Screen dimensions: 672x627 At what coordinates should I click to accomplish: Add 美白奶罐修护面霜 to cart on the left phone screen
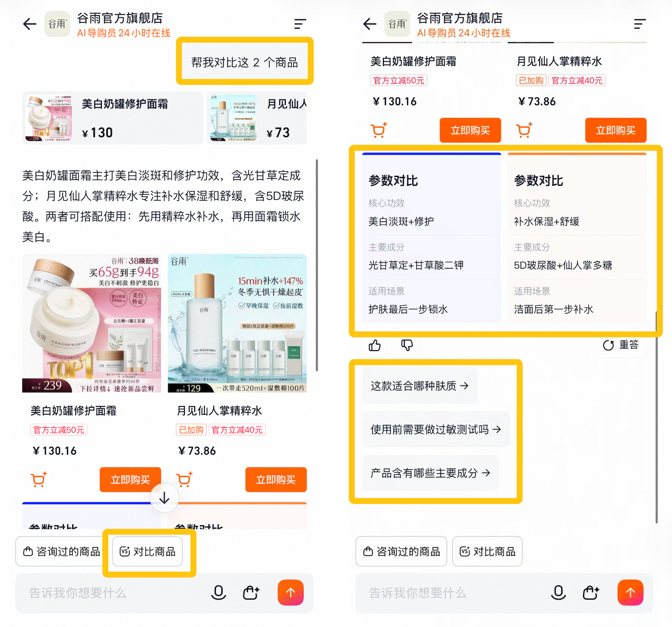39,479
